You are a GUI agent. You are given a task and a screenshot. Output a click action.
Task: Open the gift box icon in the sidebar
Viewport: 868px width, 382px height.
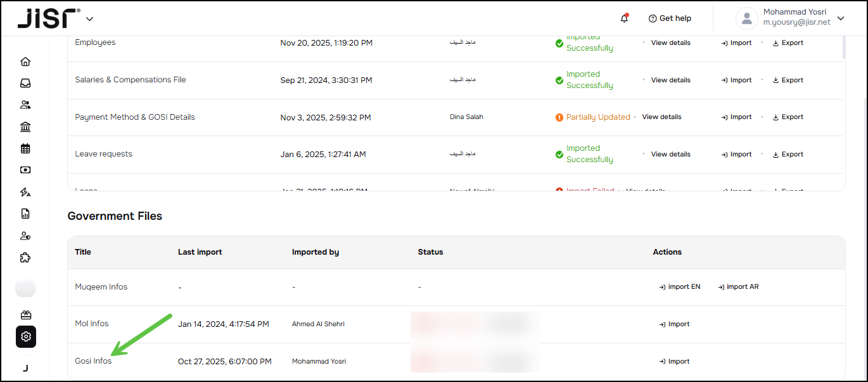tap(25, 315)
